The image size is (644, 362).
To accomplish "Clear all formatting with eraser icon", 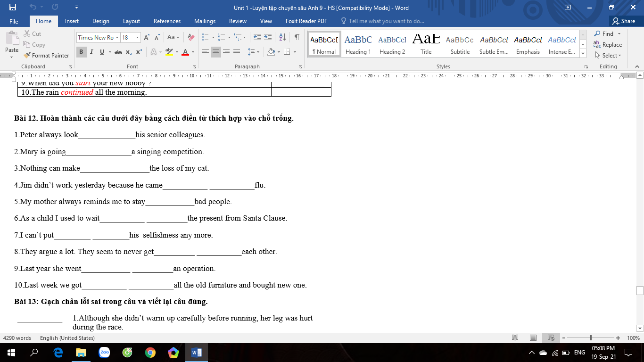I will point(191,38).
